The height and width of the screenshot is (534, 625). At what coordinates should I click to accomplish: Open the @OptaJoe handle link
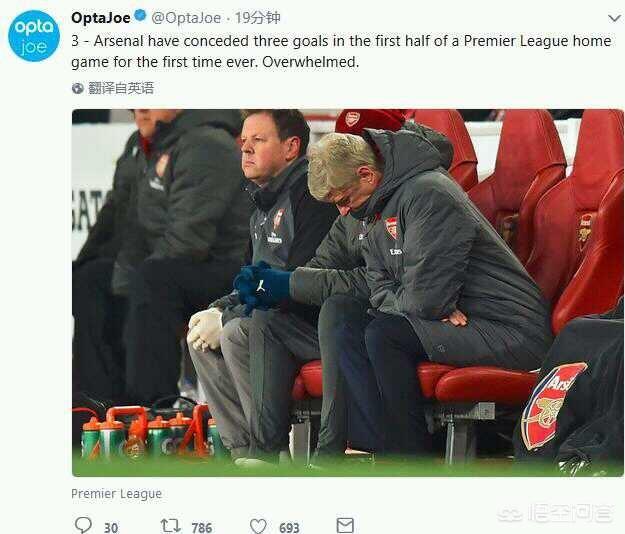click(x=186, y=17)
